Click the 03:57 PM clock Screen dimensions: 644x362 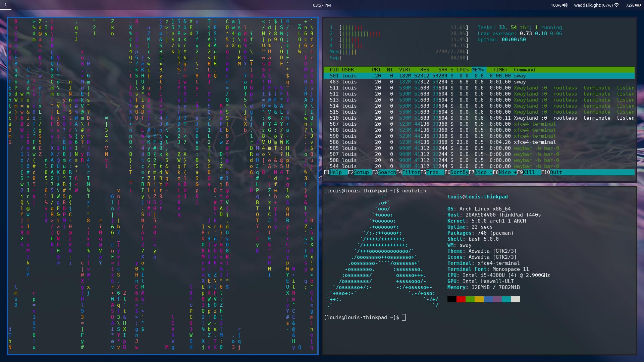[322, 5]
